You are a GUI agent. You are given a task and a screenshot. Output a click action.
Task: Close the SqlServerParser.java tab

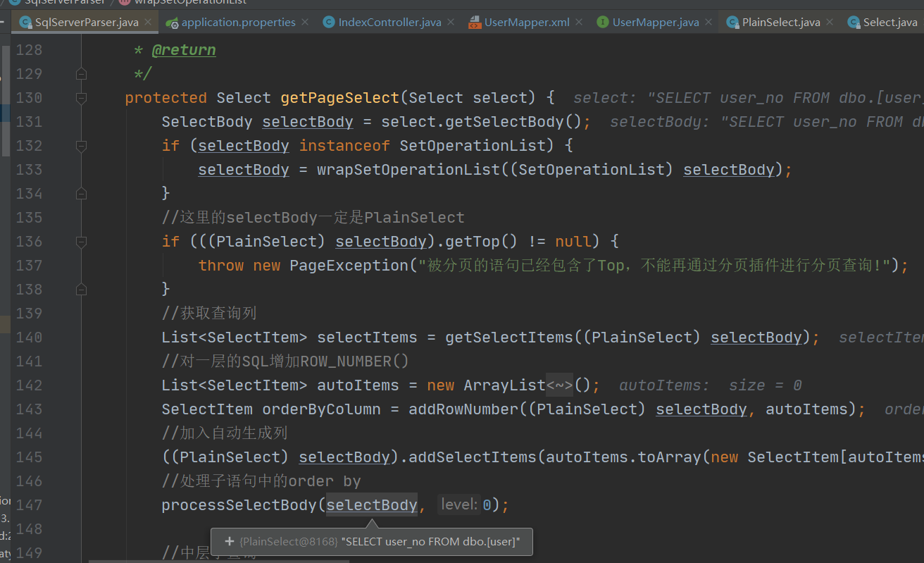(x=148, y=23)
